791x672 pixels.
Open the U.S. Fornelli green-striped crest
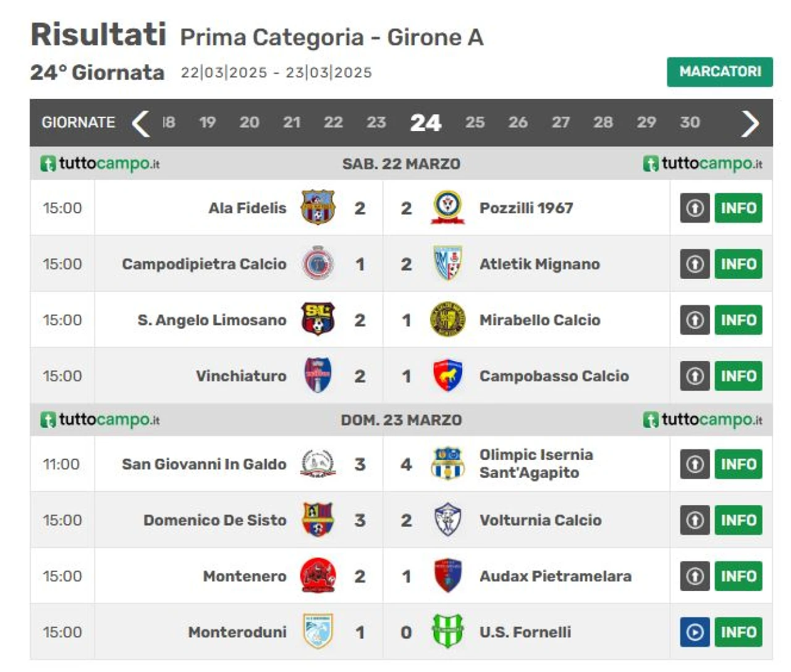[447, 632]
